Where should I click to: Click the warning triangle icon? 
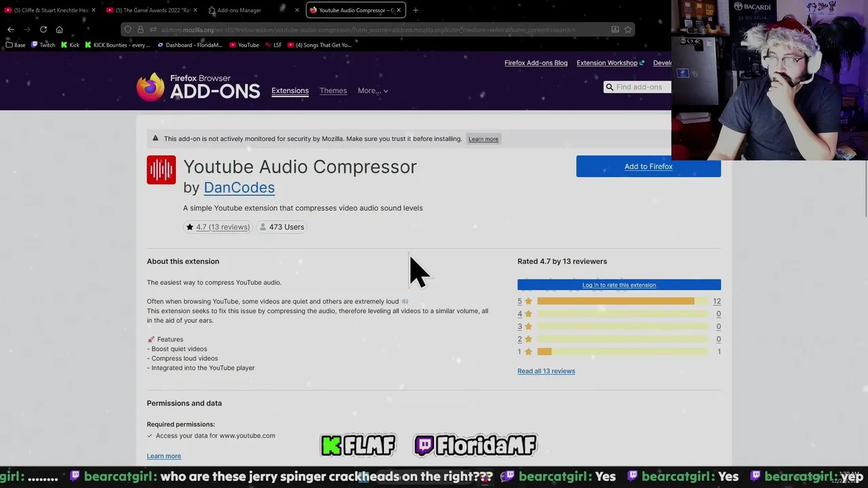coord(155,138)
